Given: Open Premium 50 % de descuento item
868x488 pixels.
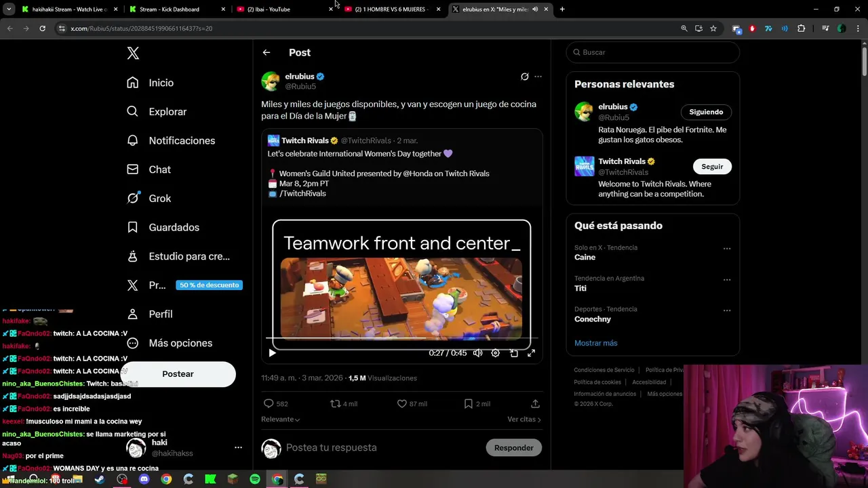Looking at the screenshot, I should click(x=184, y=285).
